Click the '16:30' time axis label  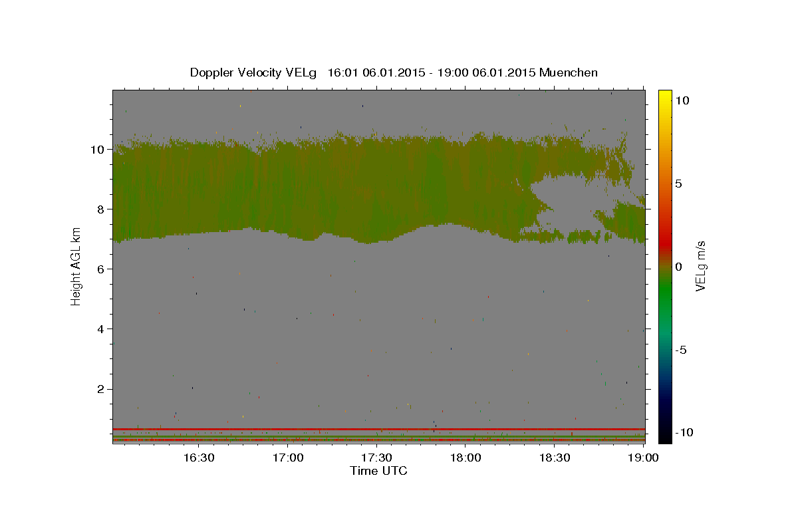pyautogui.click(x=198, y=458)
